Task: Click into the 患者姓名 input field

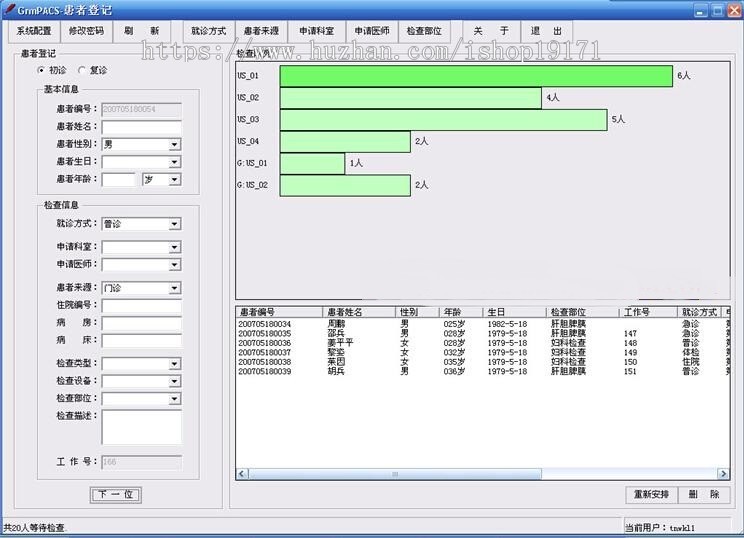Action: point(141,127)
